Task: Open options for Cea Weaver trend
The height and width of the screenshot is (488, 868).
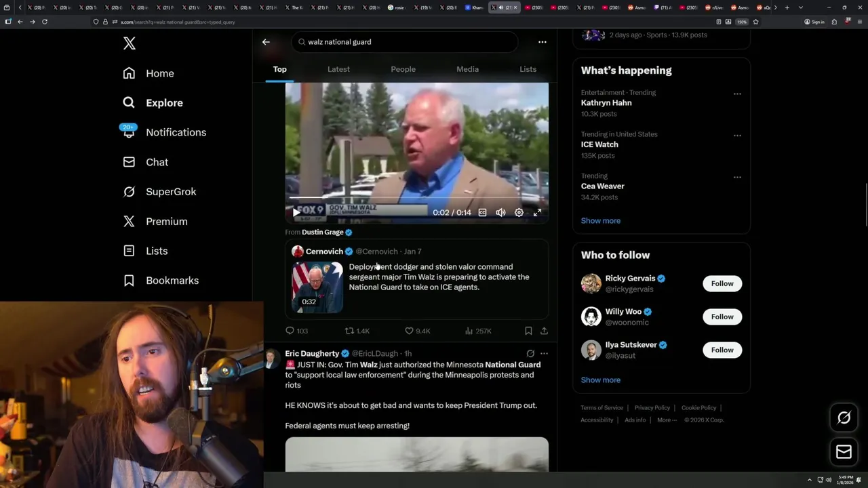Action: pyautogui.click(x=737, y=178)
